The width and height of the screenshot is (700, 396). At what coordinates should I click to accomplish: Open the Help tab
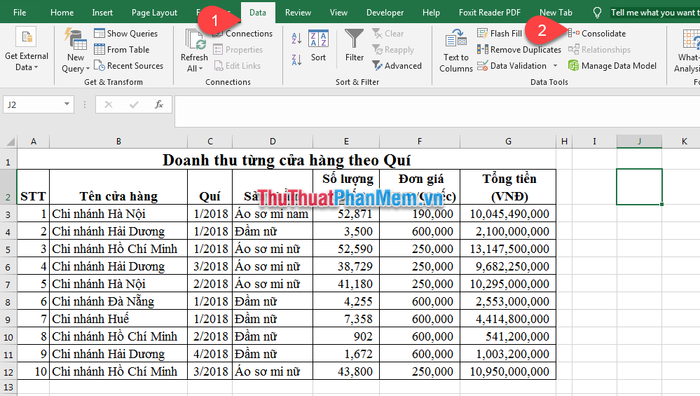click(x=431, y=13)
